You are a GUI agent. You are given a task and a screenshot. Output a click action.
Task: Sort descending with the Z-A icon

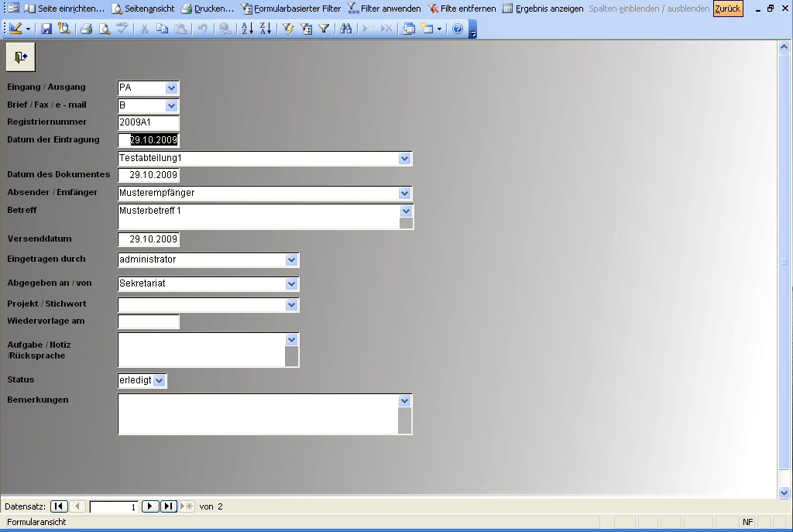point(266,29)
